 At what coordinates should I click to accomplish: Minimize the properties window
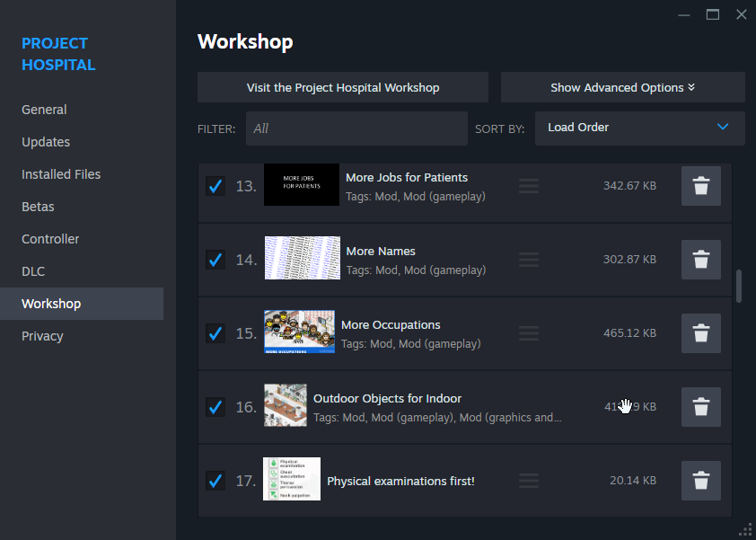[x=683, y=15]
